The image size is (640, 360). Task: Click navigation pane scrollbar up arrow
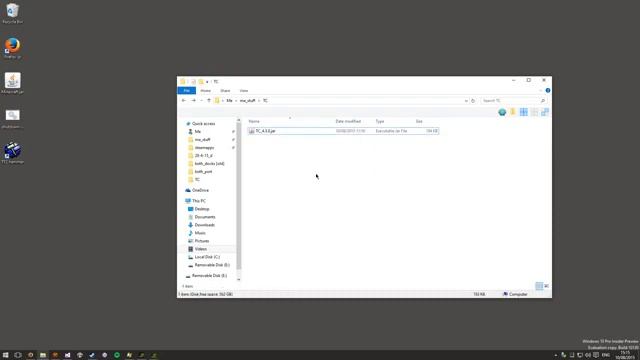(239, 120)
